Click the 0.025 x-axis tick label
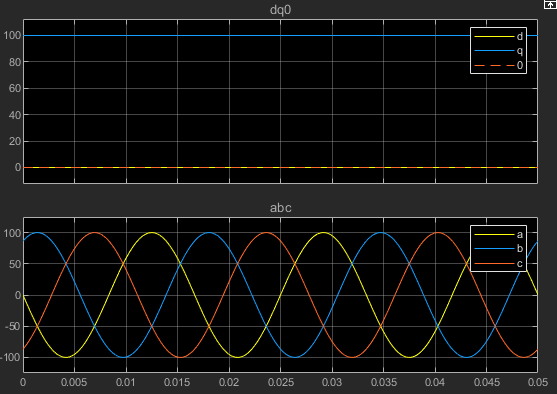 (281, 383)
